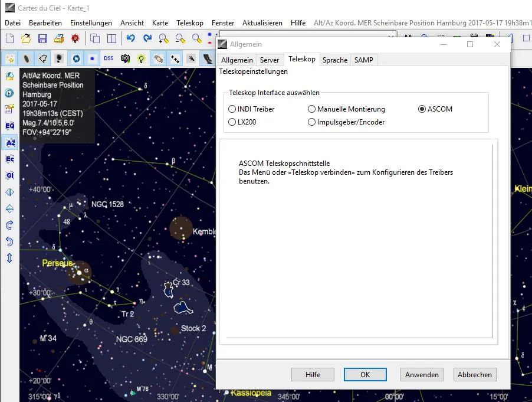
Task: Select Impulsgeber/Encoder radio option
Action: pyautogui.click(x=311, y=122)
